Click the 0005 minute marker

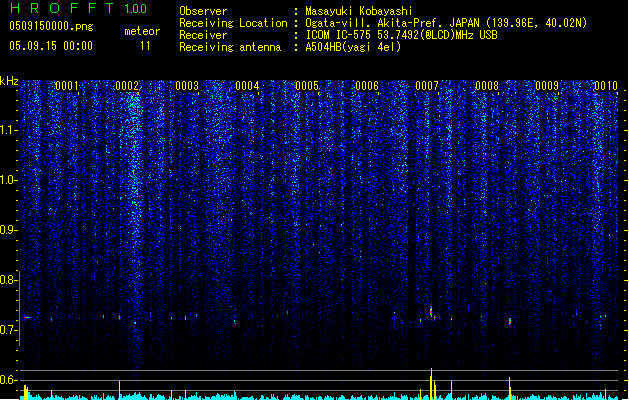(x=307, y=86)
